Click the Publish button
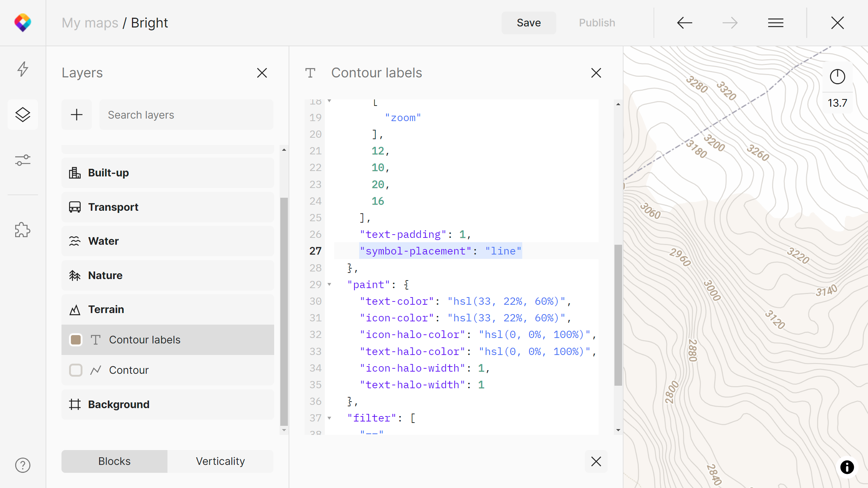 point(597,23)
